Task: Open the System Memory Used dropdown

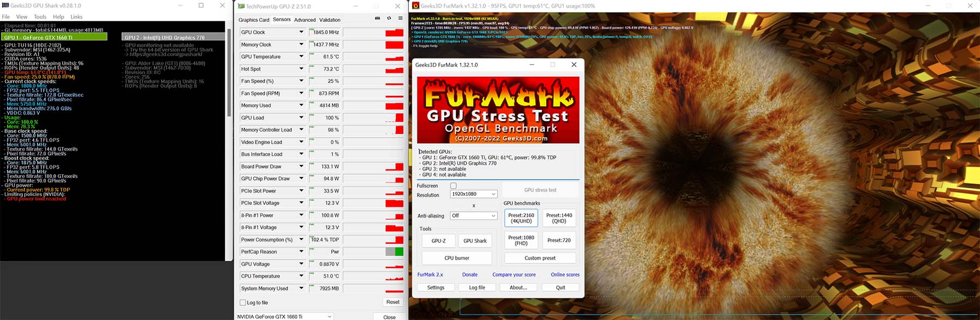Action: click(x=301, y=288)
